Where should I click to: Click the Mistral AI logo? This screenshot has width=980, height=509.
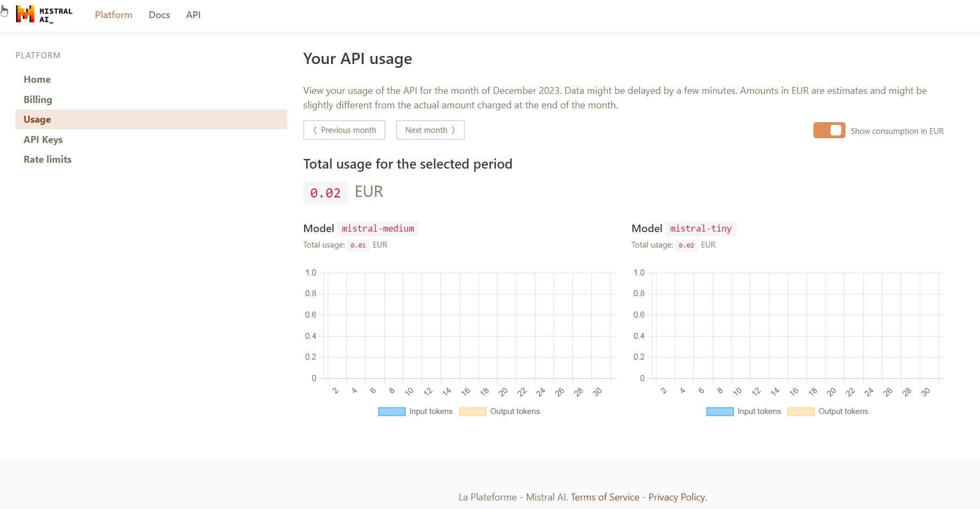(x=44, y=14)
